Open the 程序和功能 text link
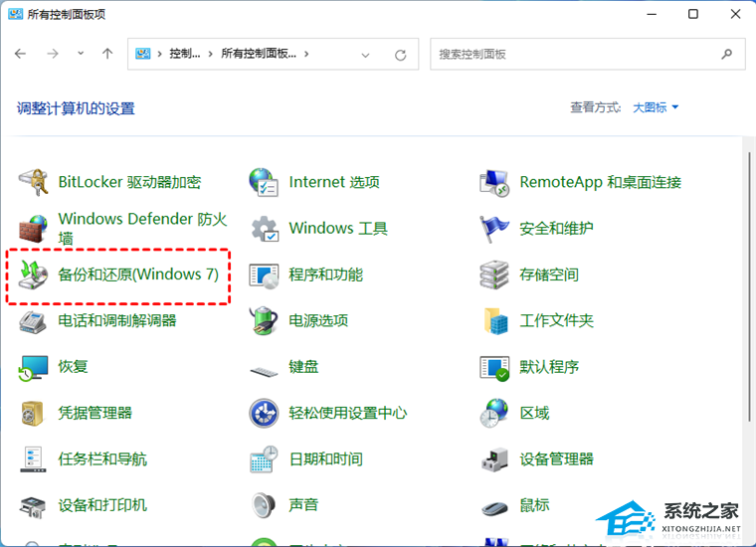756x547 pixels. (x=325, y=274)
